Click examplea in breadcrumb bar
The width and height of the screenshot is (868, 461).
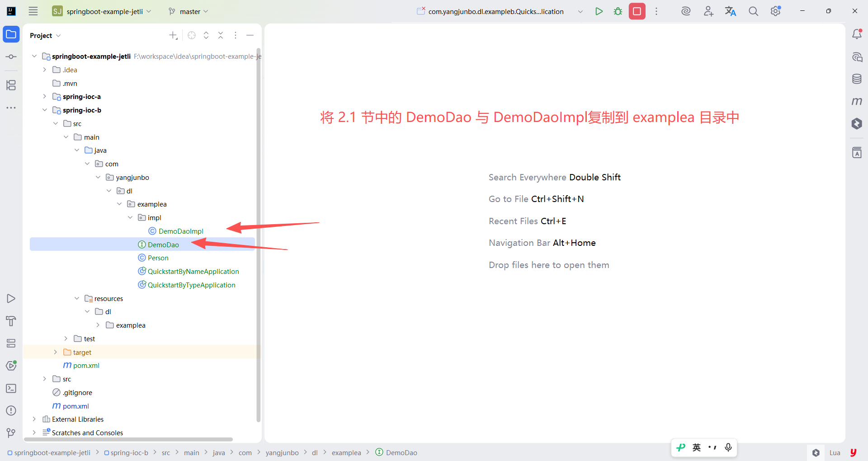click(x=346, y=453)
